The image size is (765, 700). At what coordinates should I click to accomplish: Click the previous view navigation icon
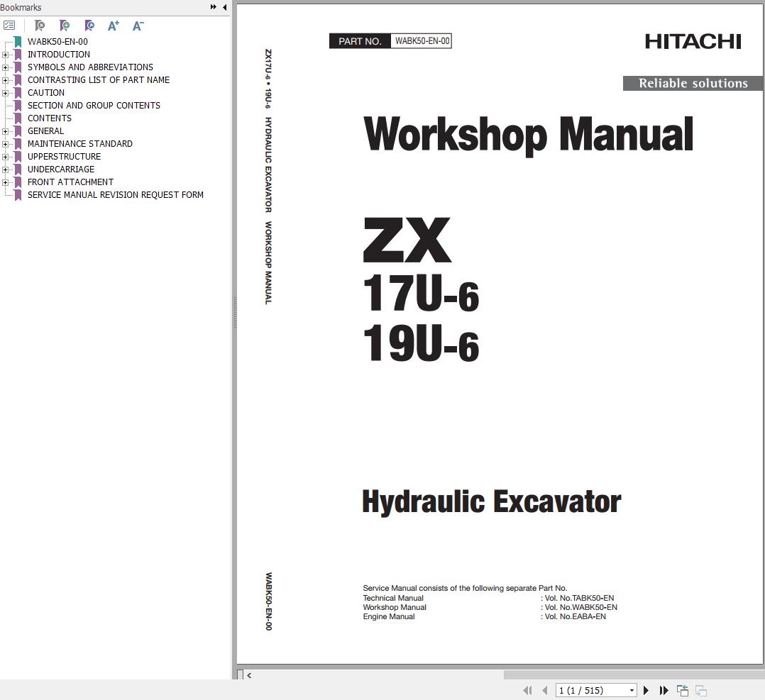[683, 690]
